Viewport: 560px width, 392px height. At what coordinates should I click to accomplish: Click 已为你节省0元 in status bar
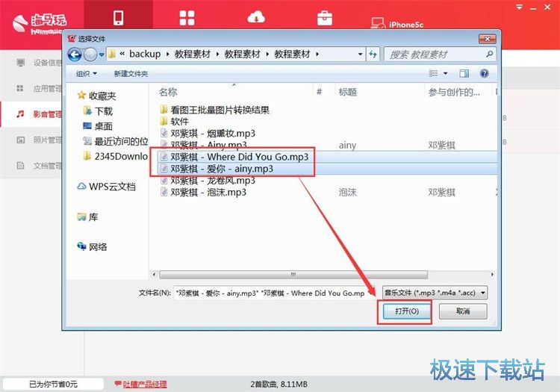point(53,384)
